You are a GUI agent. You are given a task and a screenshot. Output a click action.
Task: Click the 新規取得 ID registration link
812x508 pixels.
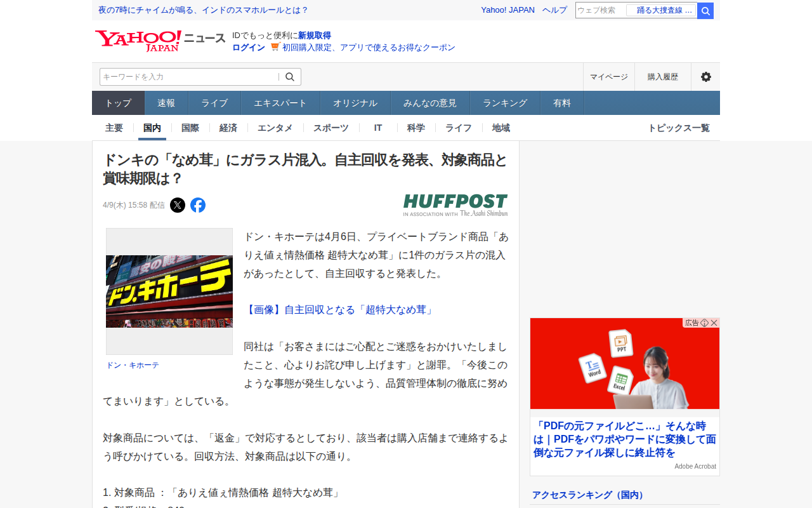pyautogui.click(x=315, y=36)
